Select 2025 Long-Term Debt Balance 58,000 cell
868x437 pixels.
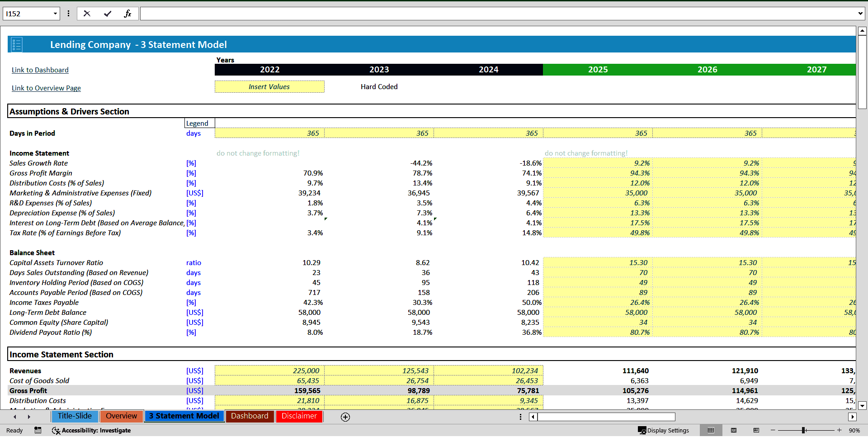598,313
